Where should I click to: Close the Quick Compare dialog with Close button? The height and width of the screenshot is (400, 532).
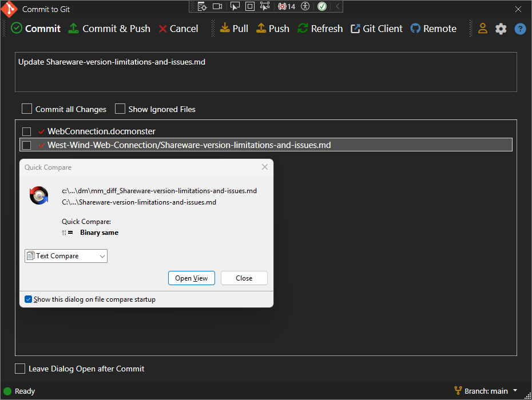[x=244, y=278]
